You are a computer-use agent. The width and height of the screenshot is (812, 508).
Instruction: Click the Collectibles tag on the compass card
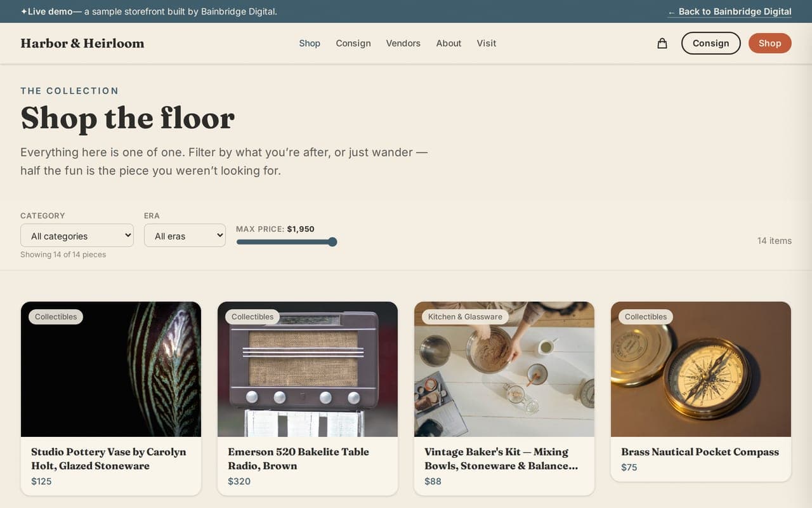click(x=646, y=317)
